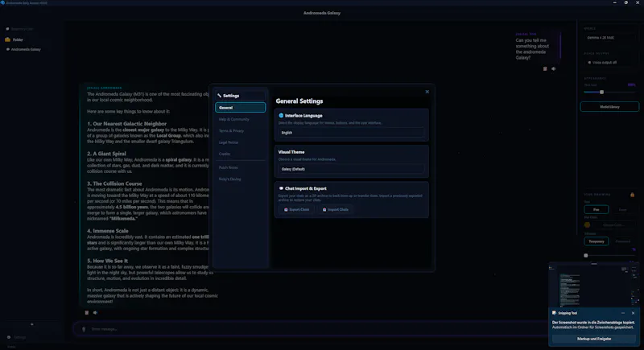Click the orange pen color swatch
This screenshot has height=350, width=644.
[587, 224]
